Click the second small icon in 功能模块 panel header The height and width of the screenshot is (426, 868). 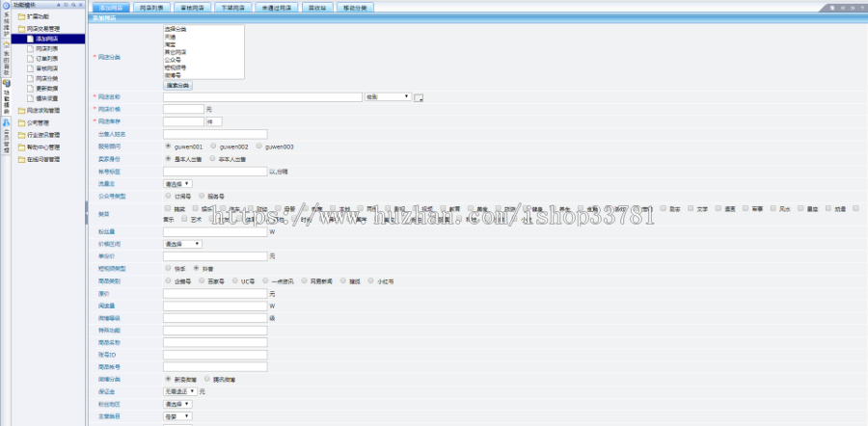pos(66,5)
